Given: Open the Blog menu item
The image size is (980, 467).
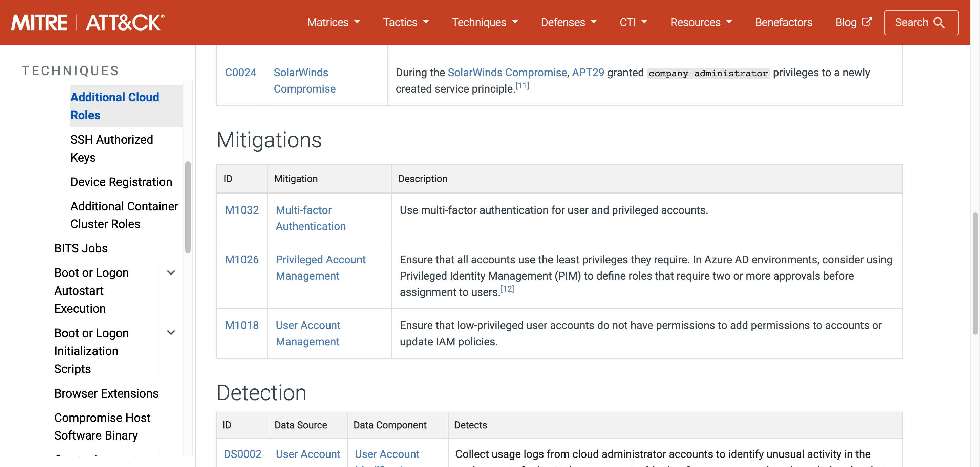Looking at the screenshot, I should click(x=848, y=22).
